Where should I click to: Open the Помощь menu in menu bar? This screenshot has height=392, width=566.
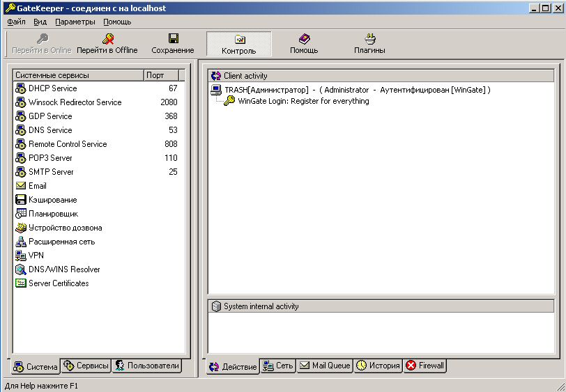click(117, 22)
